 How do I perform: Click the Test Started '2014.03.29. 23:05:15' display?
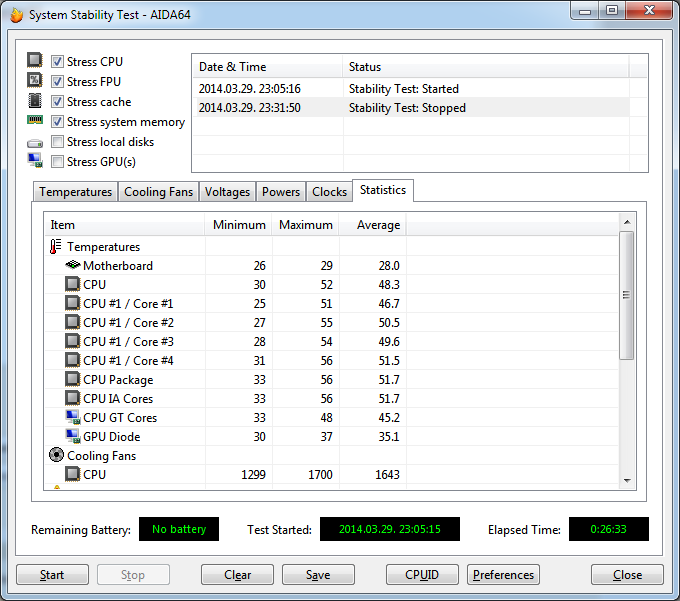point(389,529)
